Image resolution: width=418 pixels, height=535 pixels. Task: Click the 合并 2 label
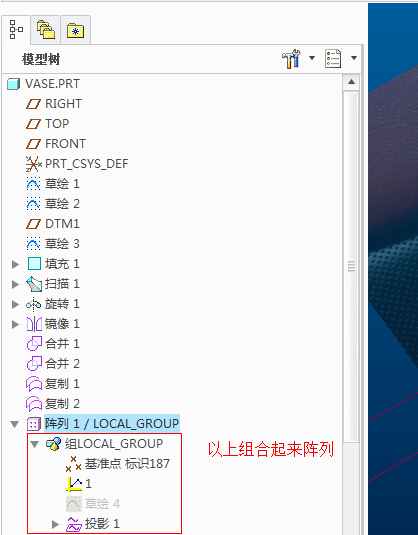point(62,364)
